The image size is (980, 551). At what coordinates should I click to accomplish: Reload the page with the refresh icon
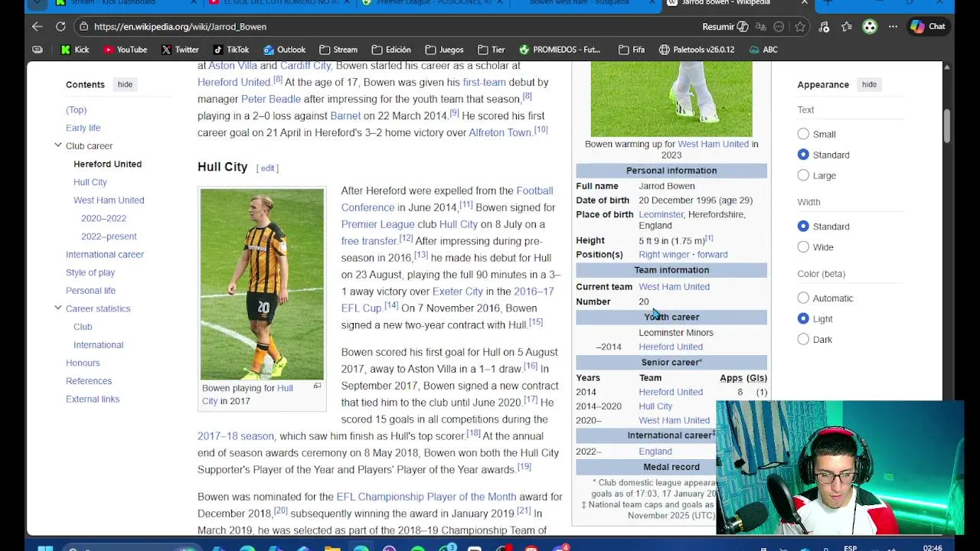(x=60, y=26)
